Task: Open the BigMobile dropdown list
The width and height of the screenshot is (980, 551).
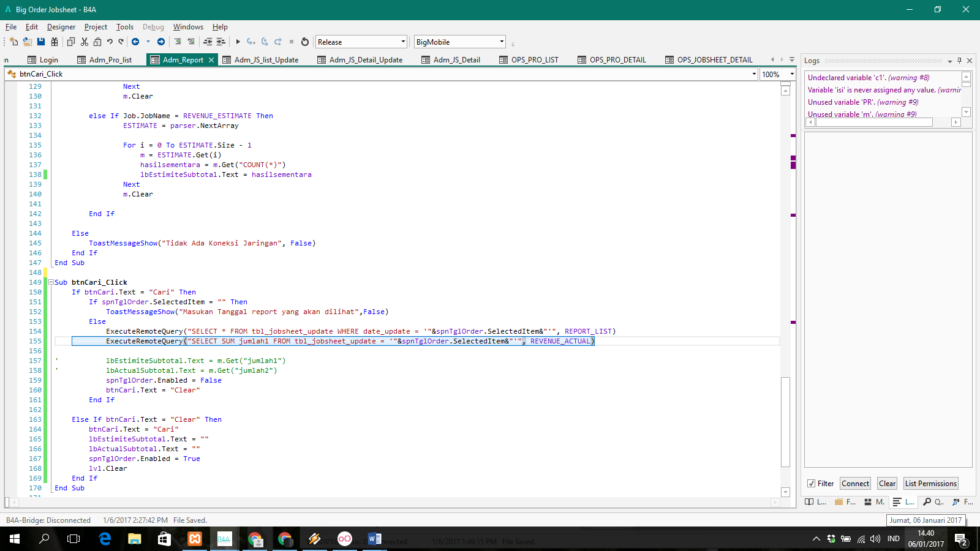Action: click(x=459, y=42)
